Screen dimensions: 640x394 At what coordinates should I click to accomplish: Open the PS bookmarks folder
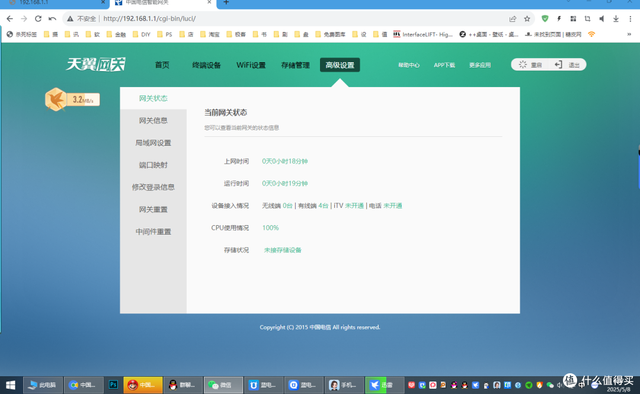pos(164,35)
